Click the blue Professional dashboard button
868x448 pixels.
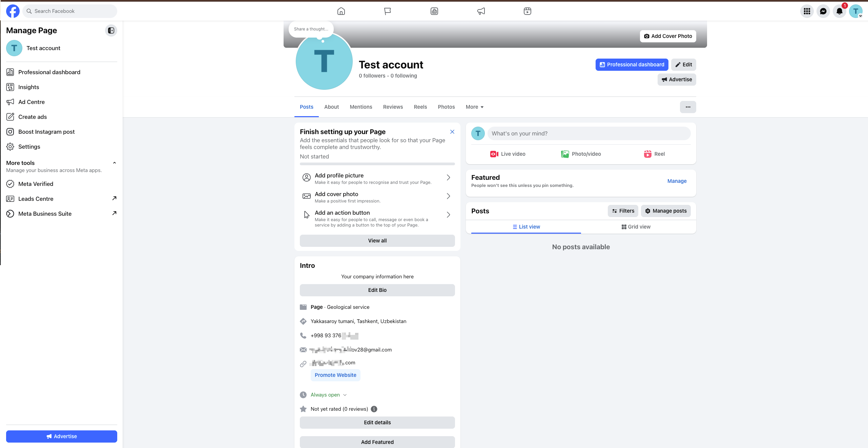[632, 65]
